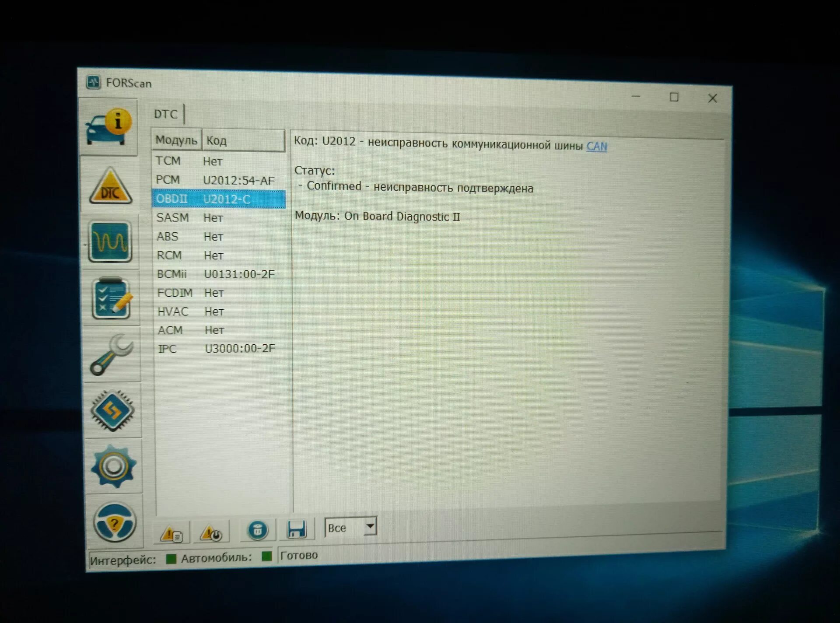The image size is (840, 623).
Task: Open the oscilloscope dashboard section icon
Action: pos(111,241)
